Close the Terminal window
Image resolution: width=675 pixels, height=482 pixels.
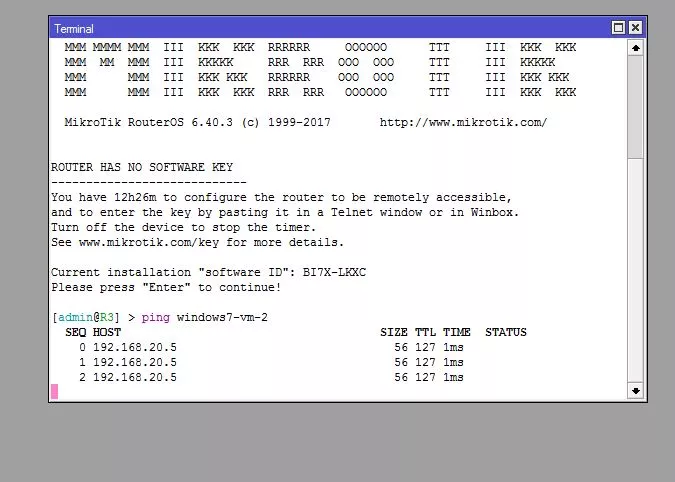(x=635, y=28)
